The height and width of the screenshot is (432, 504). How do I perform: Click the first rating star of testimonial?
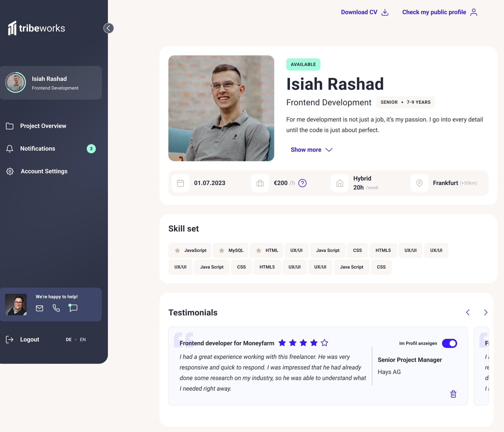[282, 343]
